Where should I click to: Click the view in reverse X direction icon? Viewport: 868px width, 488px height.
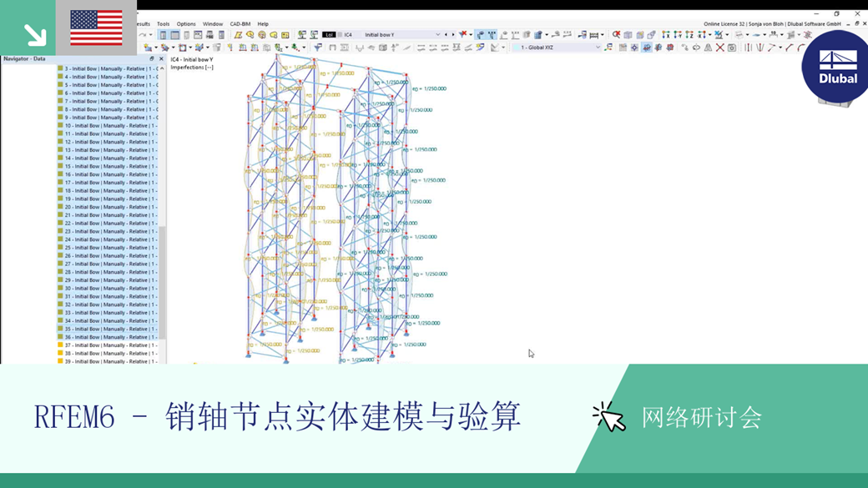(x=702, y=34)
